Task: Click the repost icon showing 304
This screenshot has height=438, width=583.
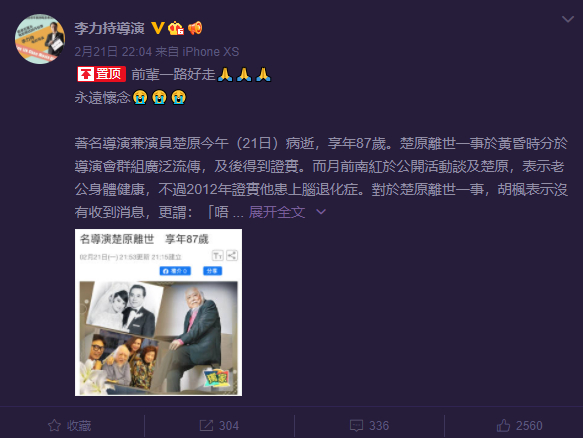Action: coord(206,425)
